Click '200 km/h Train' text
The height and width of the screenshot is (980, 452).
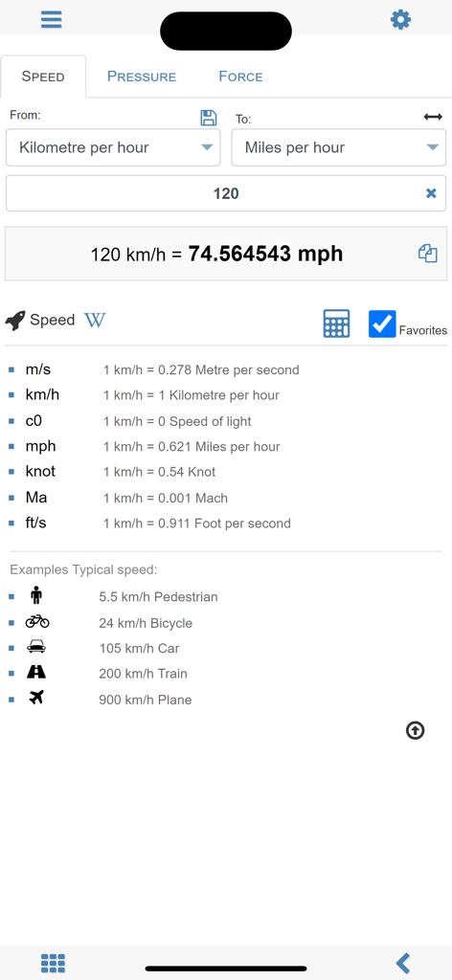point(143,674)
